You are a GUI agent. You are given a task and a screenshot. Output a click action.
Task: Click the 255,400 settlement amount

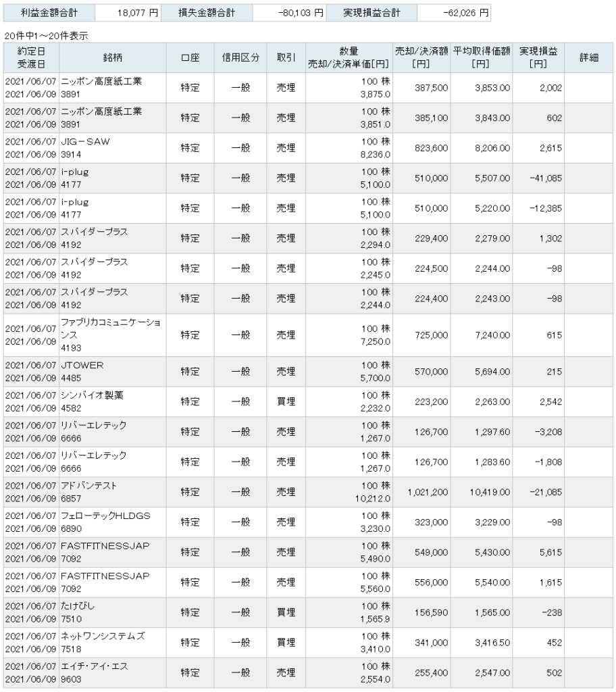pyautogui.click(x=431, y=673)
